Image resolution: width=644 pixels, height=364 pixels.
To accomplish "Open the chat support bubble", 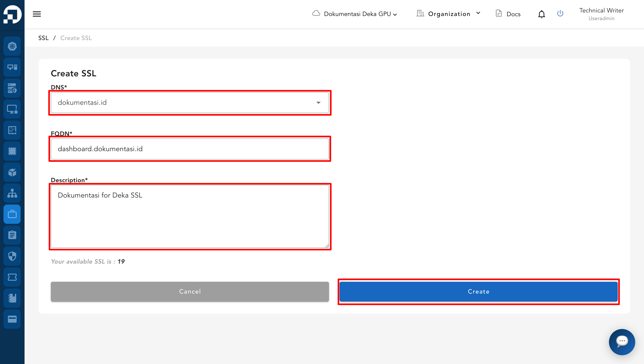I will pos(622,342).
